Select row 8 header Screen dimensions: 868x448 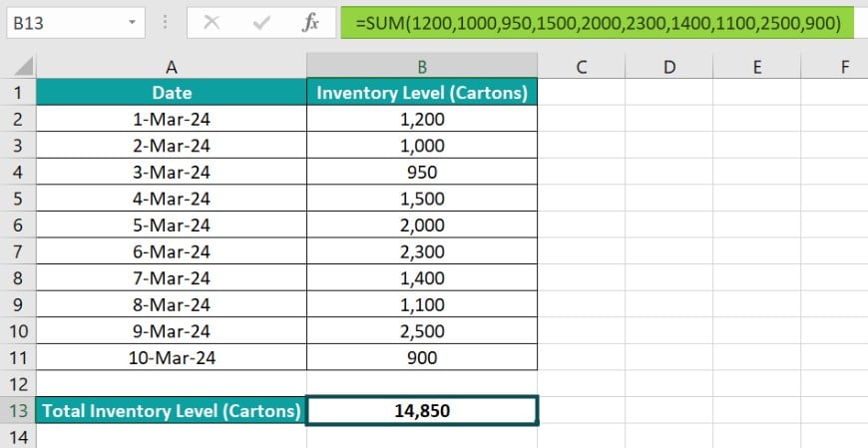click(18, 278)
